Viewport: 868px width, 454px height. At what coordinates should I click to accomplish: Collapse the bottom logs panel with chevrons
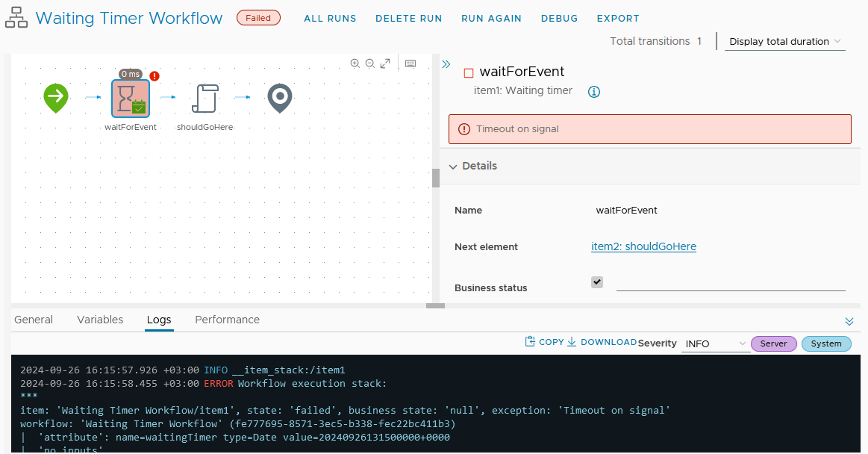coord(849,322)
